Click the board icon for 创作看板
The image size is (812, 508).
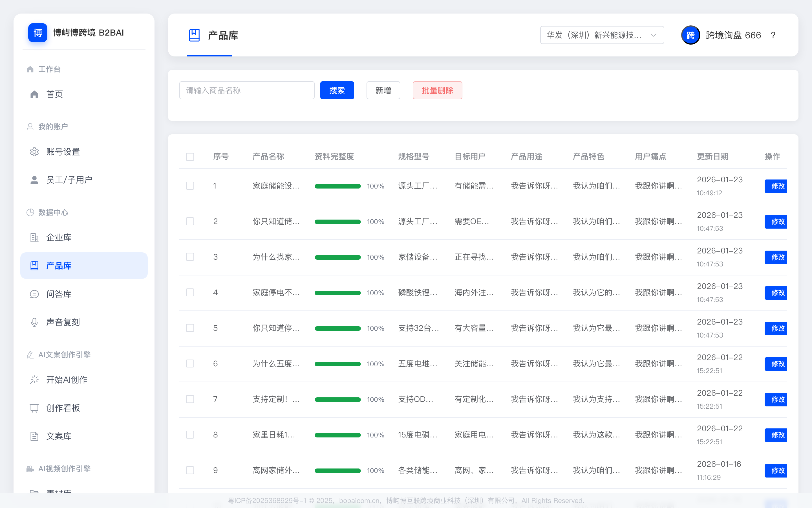click(34, 408)
